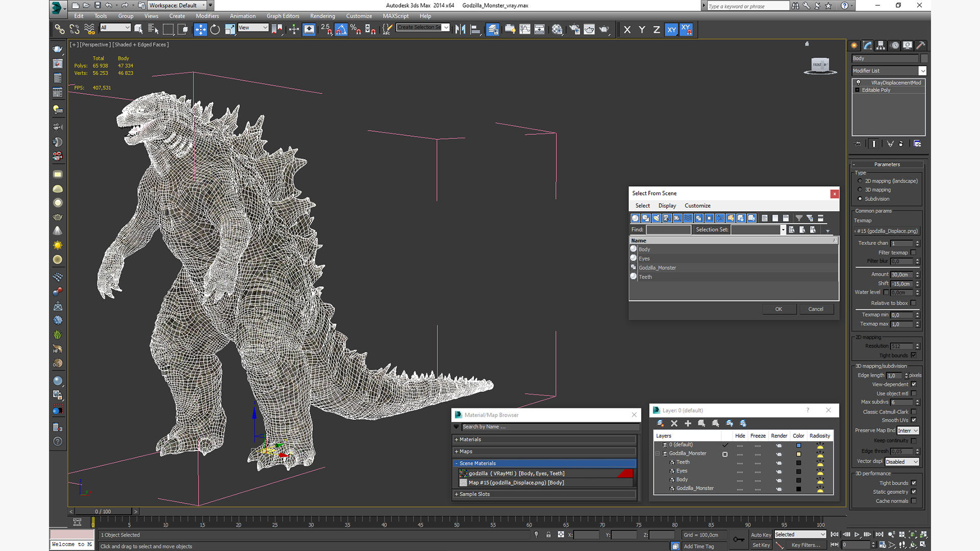Open the Selection Set dropdown in dialog
Viewport: 980px width, 551px height.
point(783,230)
